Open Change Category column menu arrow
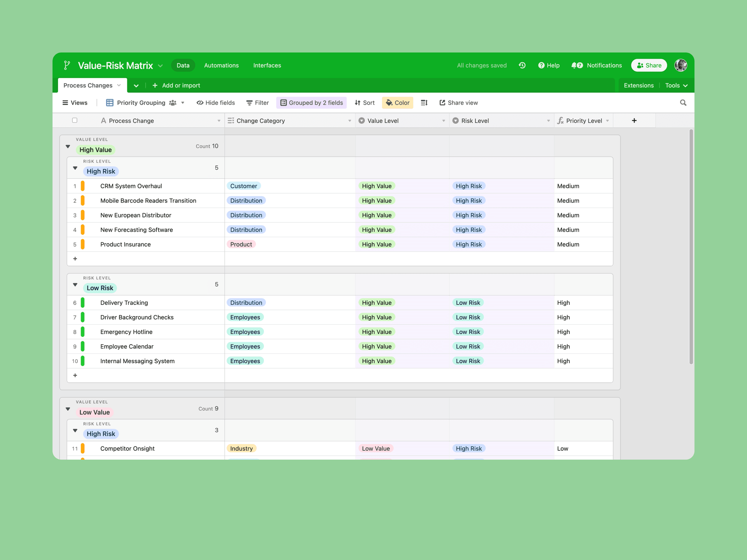Screen dimensions: 747x560 coord(349,121)
